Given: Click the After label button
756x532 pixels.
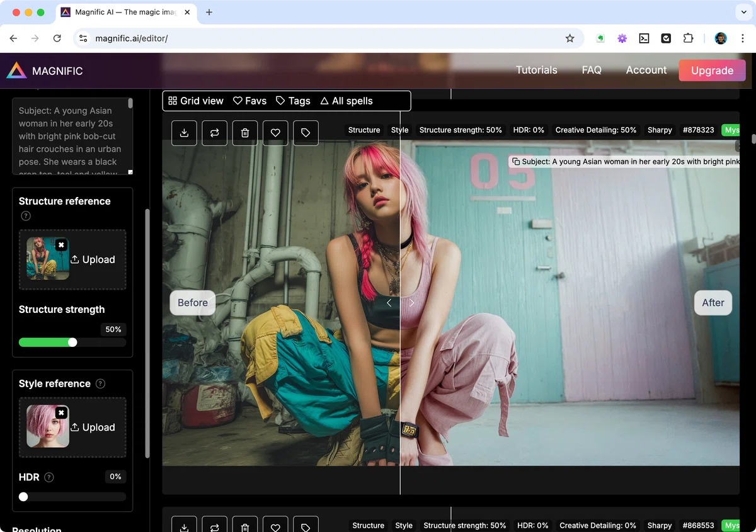Looking at the screenshot, I should click(713, 303).
